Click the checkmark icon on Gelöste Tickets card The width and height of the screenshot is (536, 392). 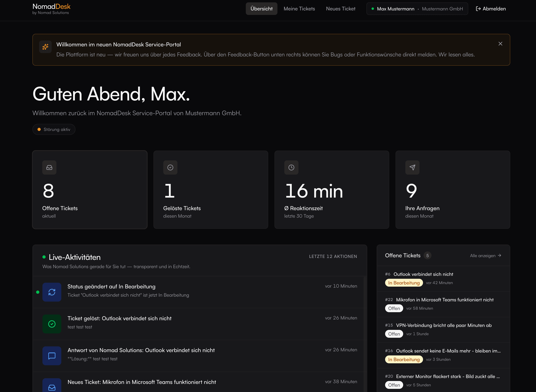[170, 167]
